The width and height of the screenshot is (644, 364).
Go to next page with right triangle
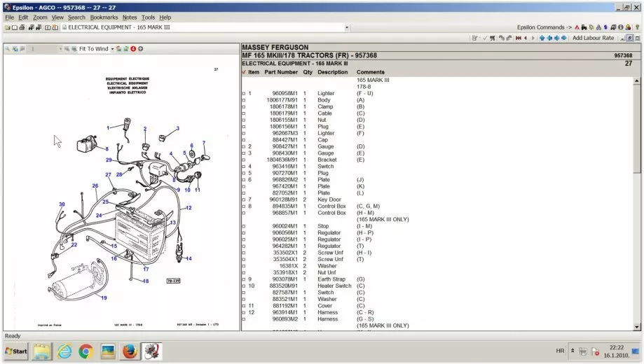tap(533, 38)
